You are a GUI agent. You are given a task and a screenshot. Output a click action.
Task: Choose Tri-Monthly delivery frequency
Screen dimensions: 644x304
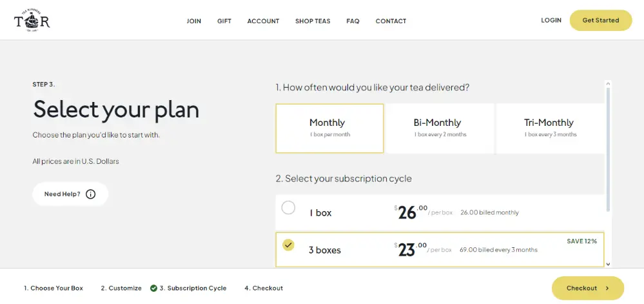[x=550, y=128]
